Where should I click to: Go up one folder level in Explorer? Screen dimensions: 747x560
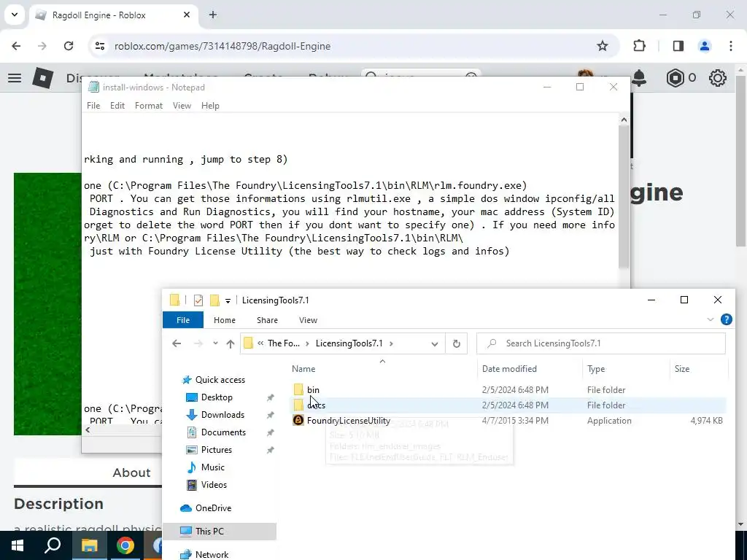(231, 343)
